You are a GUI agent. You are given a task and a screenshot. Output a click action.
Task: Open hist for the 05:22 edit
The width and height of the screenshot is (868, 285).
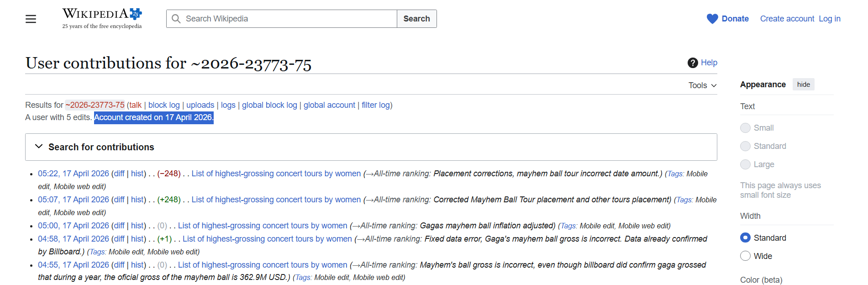137,174
